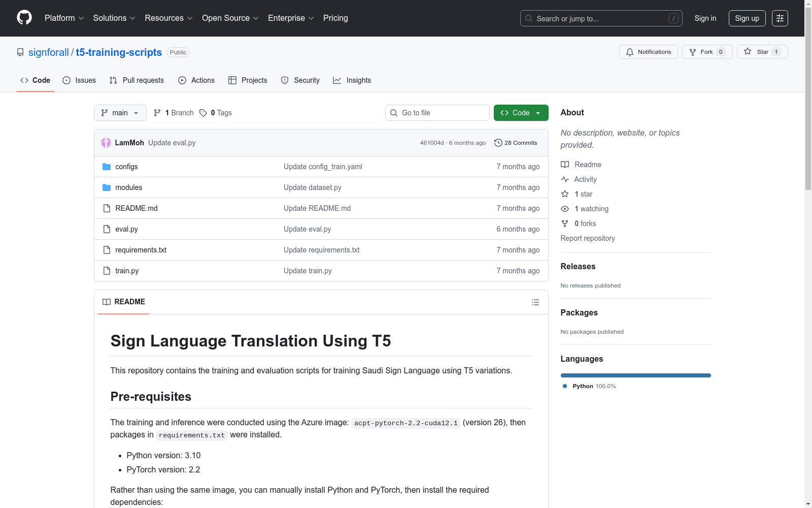The width and height of the screenshot is (812, 508).
Task: Open the green Code dropdown button
Action: pos(521,113)
